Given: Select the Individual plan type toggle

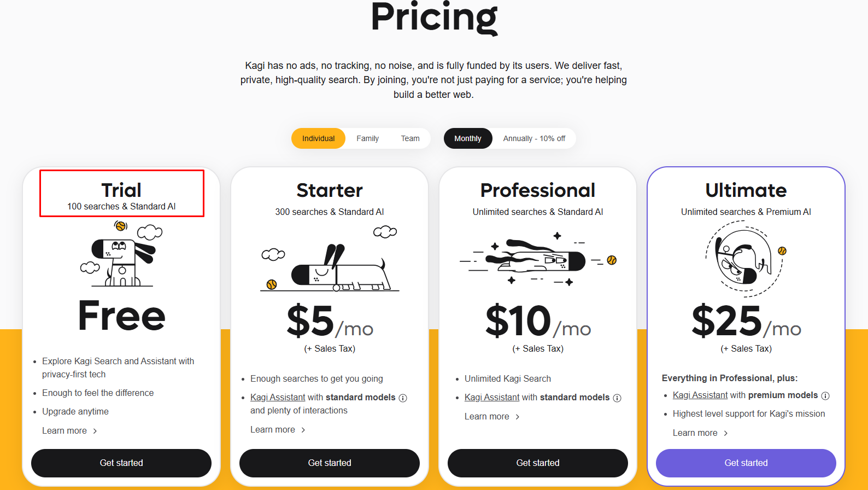Looking at the screenshot, I should click(x=318, y=139).
